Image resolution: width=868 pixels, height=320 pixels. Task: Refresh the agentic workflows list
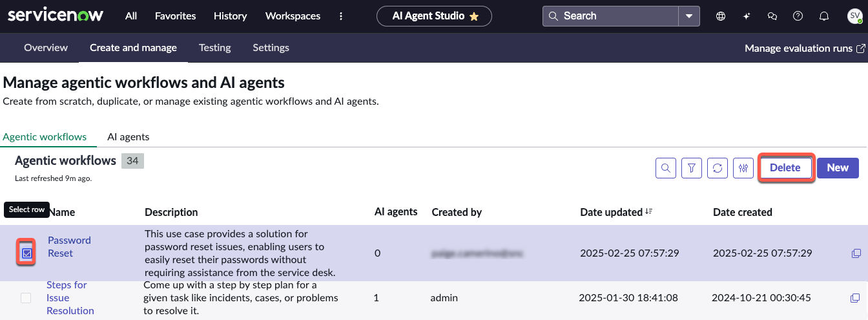coord(718,168)
